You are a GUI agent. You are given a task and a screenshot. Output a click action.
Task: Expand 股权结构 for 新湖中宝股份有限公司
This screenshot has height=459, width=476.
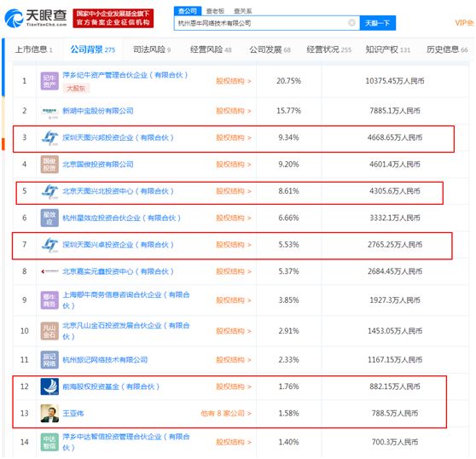[x=234, y=111]
